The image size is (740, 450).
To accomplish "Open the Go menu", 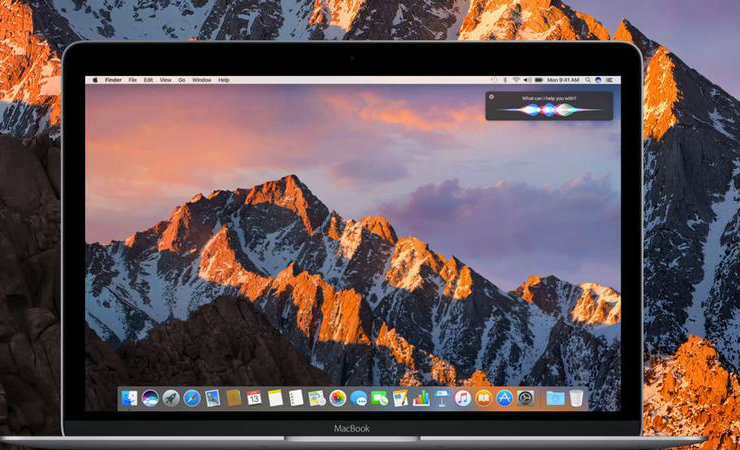I will coord(182,80).
